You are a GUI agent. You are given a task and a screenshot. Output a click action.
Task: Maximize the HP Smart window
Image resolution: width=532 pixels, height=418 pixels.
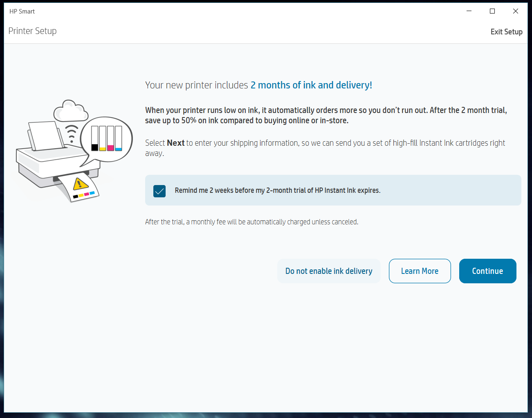tap(492, 11)
